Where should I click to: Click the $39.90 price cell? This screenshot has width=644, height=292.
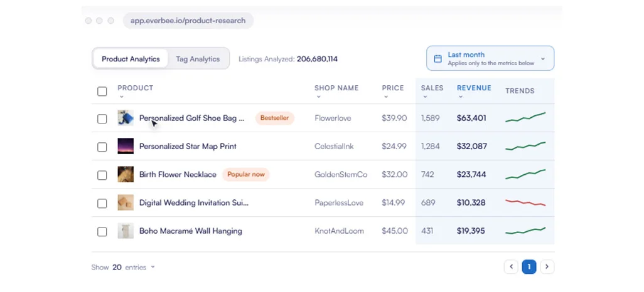point(394,118)
